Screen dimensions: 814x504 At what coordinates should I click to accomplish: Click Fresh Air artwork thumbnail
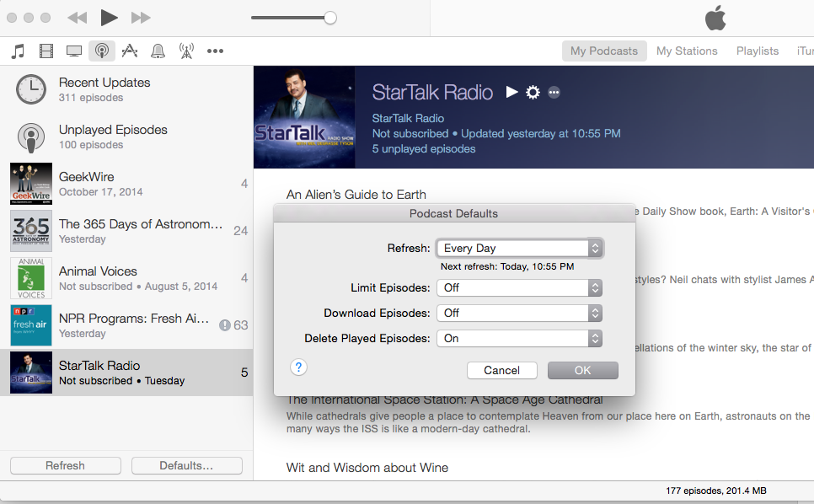click(x=31, y=325)
